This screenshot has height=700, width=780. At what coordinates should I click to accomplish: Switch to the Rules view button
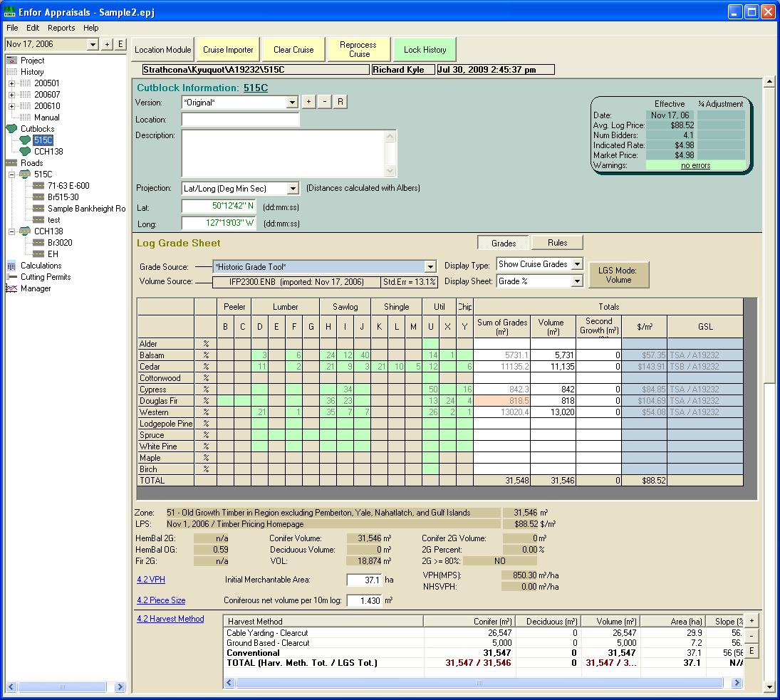[557, 243]
